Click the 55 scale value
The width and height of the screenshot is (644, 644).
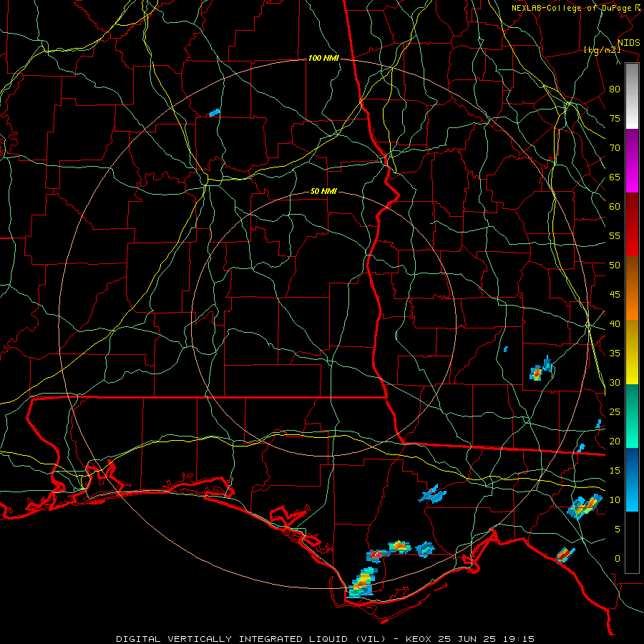615,235
